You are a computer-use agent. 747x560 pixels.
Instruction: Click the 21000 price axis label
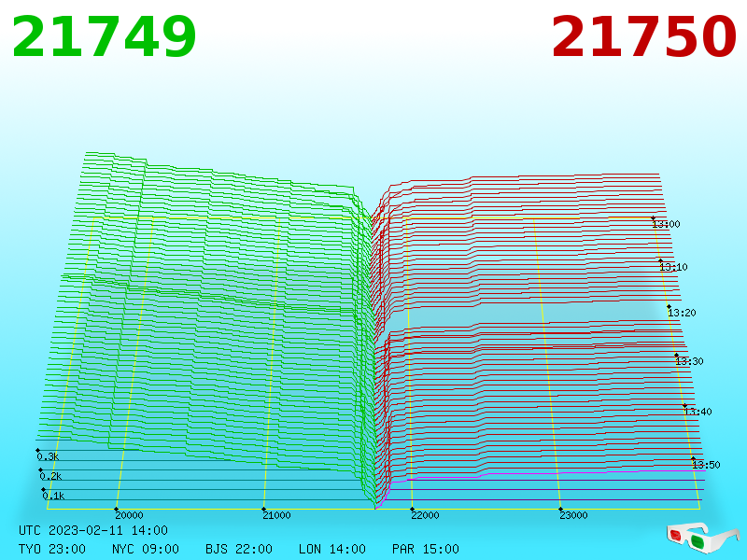[276, 515]
